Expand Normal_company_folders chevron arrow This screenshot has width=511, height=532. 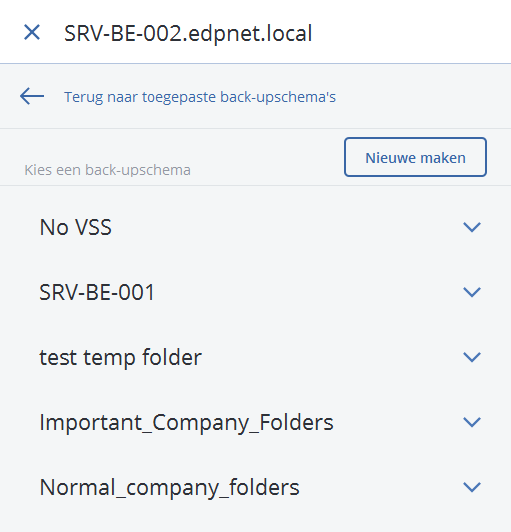click(472, 488)
